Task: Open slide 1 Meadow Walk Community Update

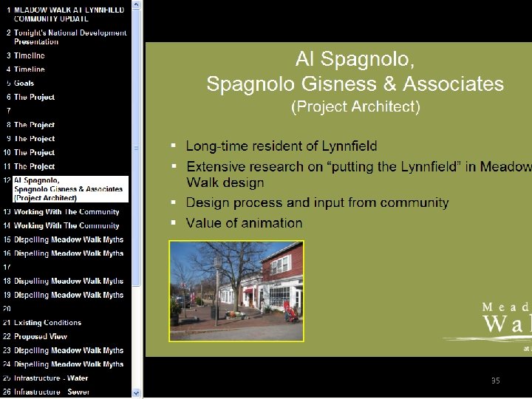Action: (69, 14)
